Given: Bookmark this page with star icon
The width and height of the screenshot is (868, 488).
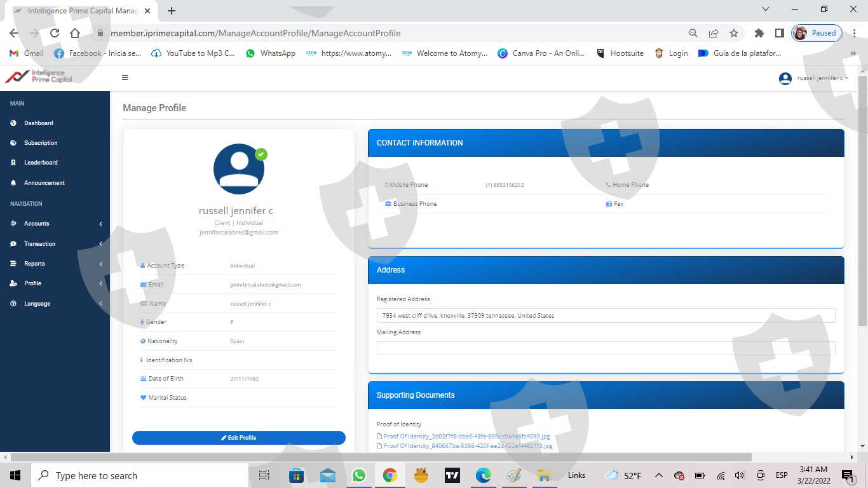Looking at the screenshot, I should 734,33.
